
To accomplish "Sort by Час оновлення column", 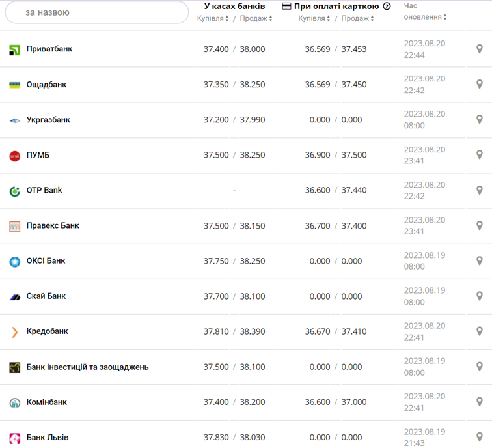I will tap(424, 17).
